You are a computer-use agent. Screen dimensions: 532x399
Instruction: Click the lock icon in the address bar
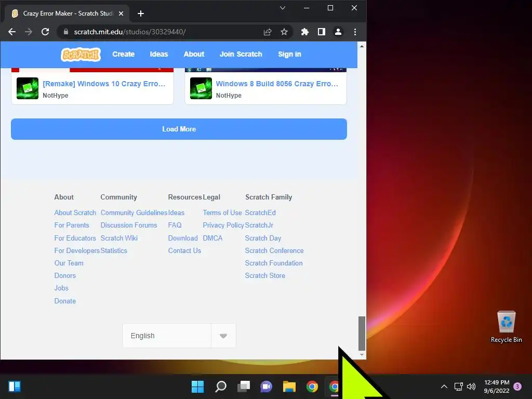(x=66, y=32)
